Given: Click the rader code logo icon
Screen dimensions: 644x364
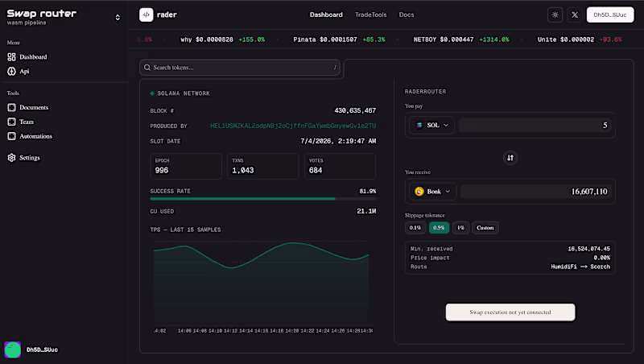Looking at the screenshot, I should pyautogui.click(x=147, y=14).
